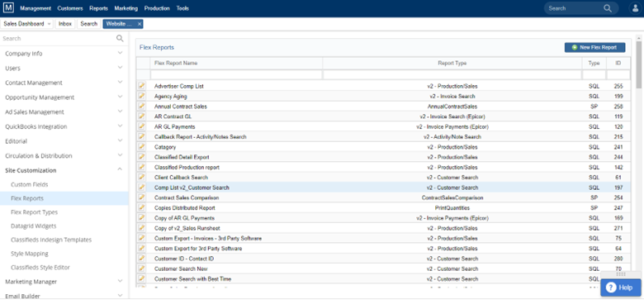Open Classifieds Indesign Templates in sidebar
Image resolution: width=644 pixels, height=304 pixels.
51,240
